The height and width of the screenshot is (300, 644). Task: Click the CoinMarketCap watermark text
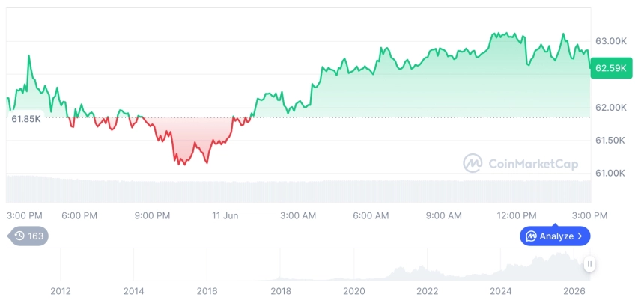tap(533, 164)
